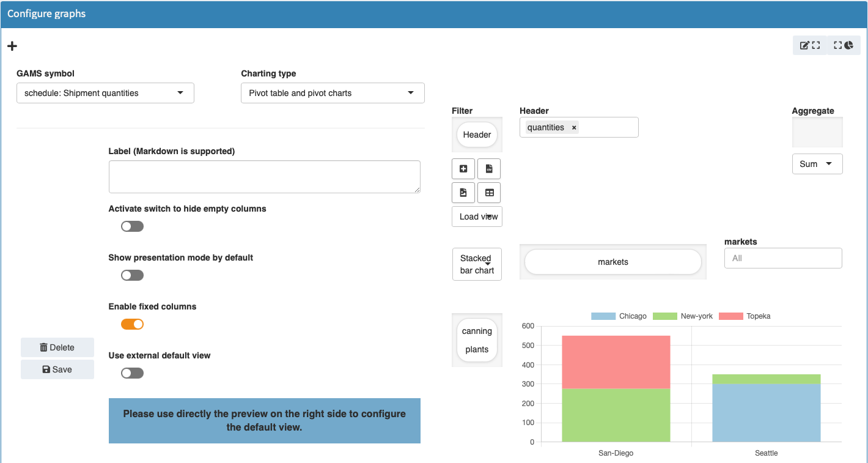Click the 600 y-axis tick label
Viewport: 868px width, 463px height.
[x=528, y=326]
